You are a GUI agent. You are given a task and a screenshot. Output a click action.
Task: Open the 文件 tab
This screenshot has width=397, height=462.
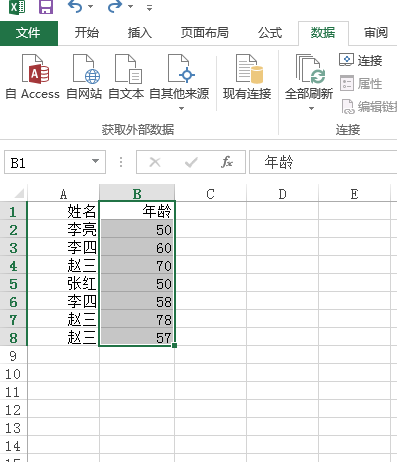pos(29,33)
